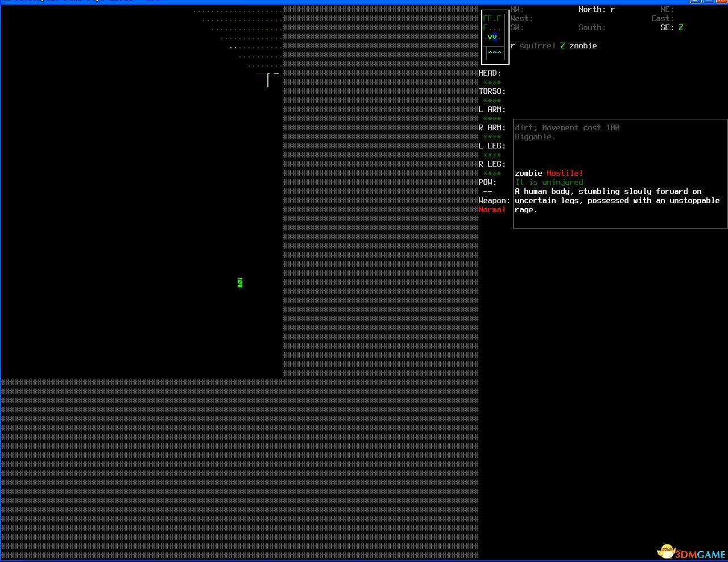Click the Weapon: label

click(494, 200)
